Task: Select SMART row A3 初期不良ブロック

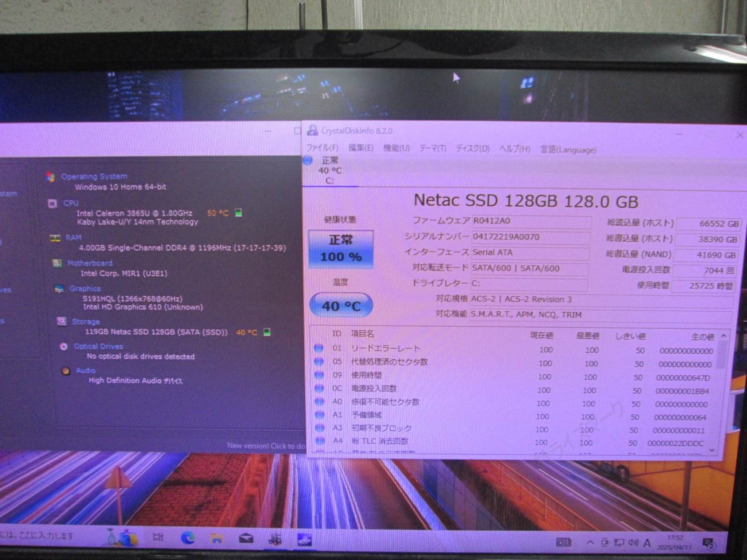Action: pos(511,429)
